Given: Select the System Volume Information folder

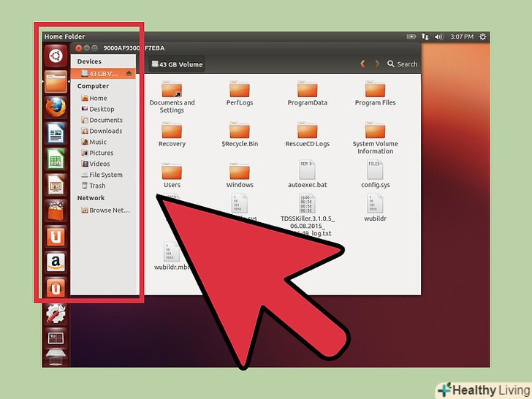Looking at the screenshot, I should 376,138.
